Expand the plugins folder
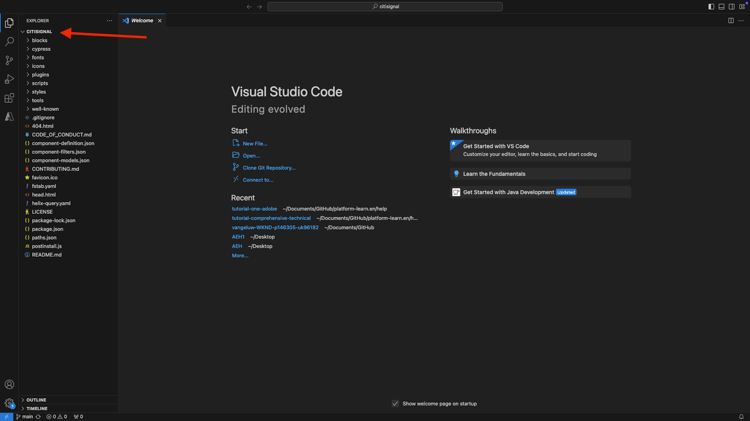 click(x=41, y=75)
